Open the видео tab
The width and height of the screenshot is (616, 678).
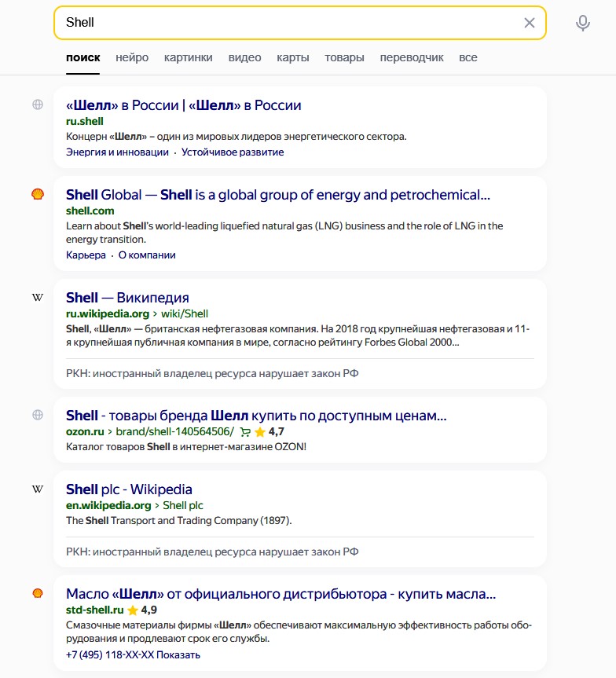[245, 57]
